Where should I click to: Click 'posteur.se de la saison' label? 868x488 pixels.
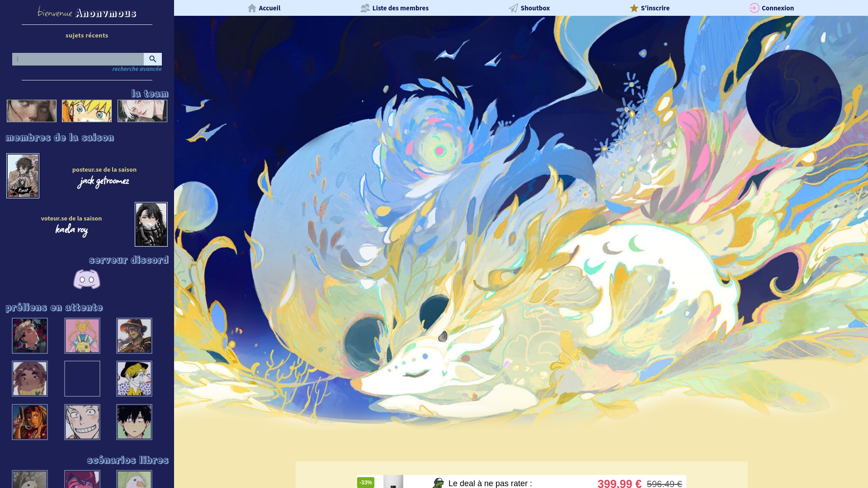tap(104, 169)
